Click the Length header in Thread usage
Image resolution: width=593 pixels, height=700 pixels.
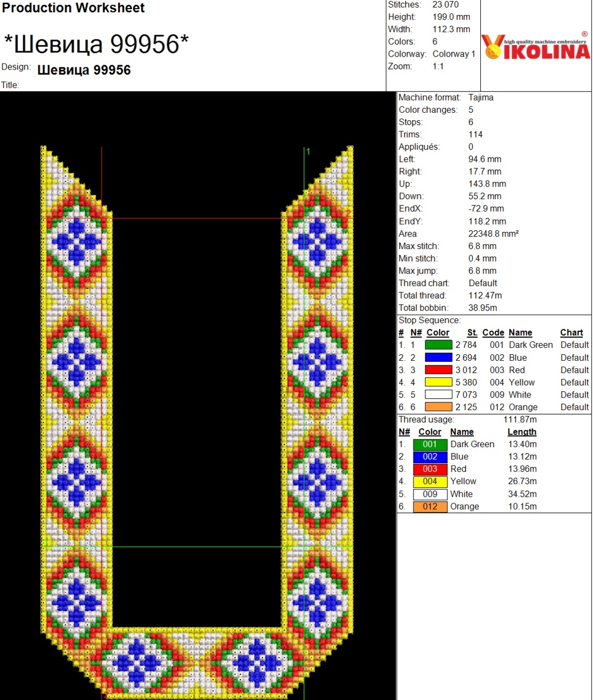point(521,432)
